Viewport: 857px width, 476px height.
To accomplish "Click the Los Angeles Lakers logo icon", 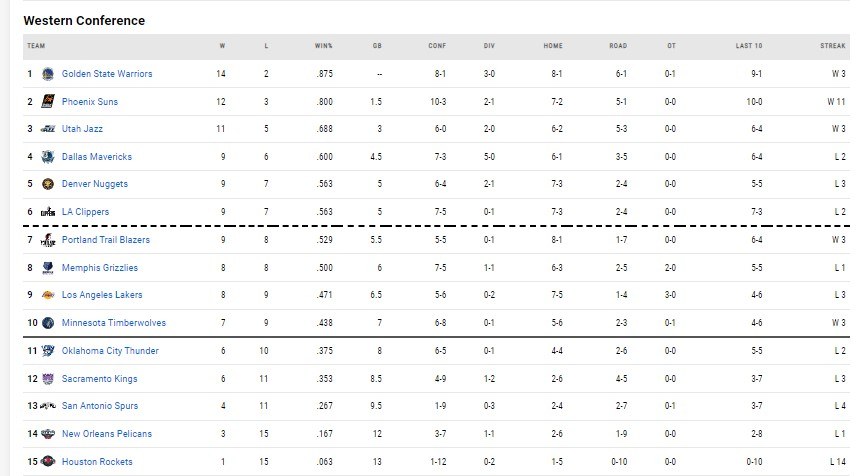I will pos(48,295).
